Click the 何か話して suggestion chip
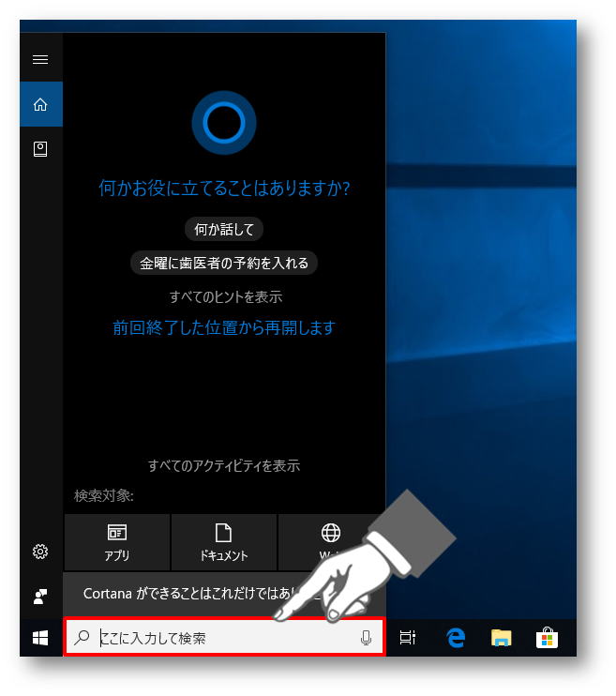The width and height of the screenshot is (616, 696). click(224, 229)
